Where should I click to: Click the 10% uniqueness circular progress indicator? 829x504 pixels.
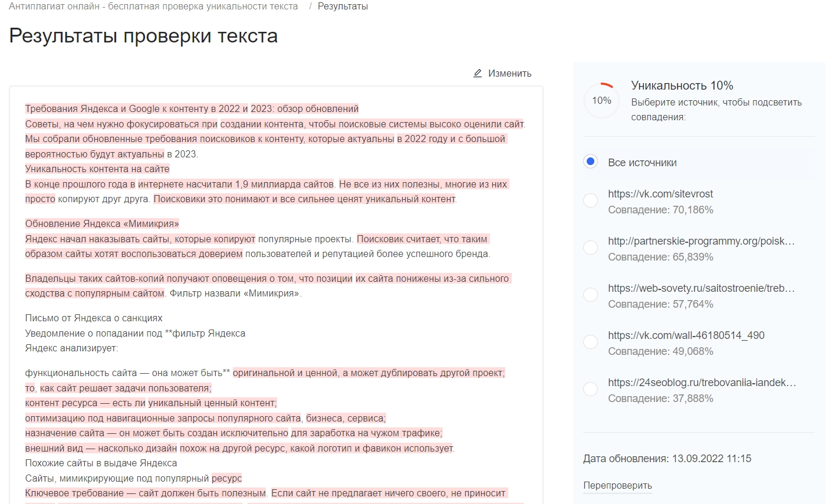(x=601, y=101)
